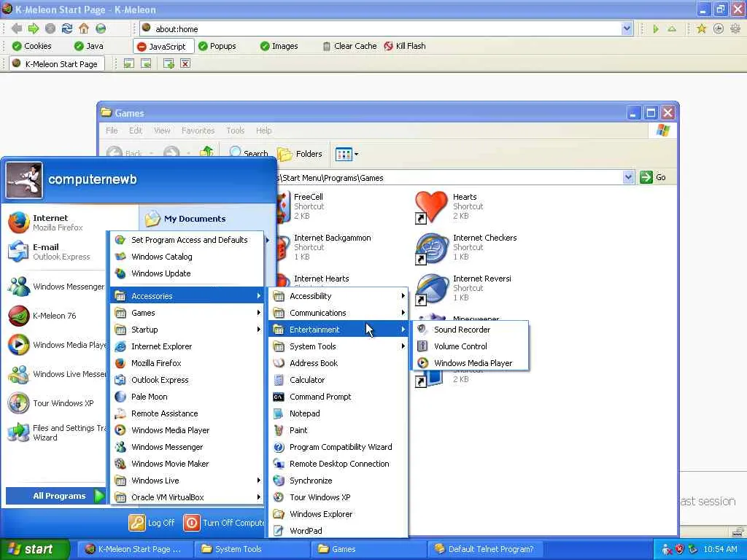The height and width of the screenshot is (560, 747).
Task: Reload page with K-Meleon refresh icon
Action: point(66,28)
